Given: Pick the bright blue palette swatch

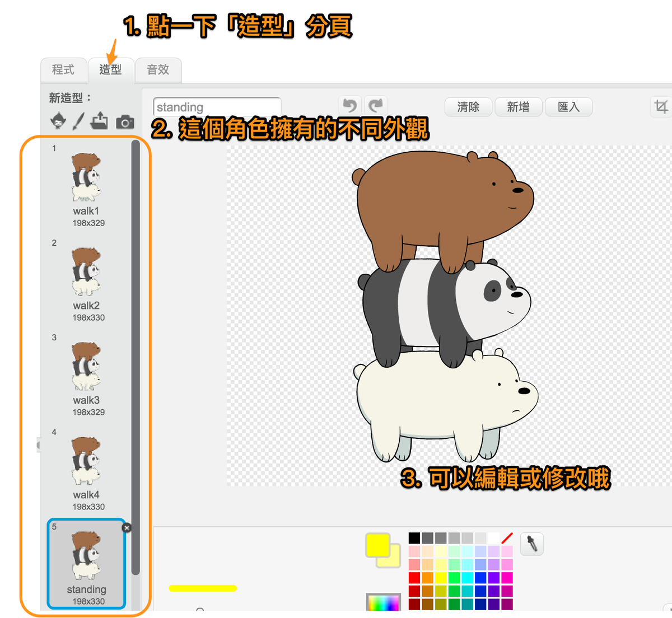Looking at the screenshot, I should tap(480, 578).
